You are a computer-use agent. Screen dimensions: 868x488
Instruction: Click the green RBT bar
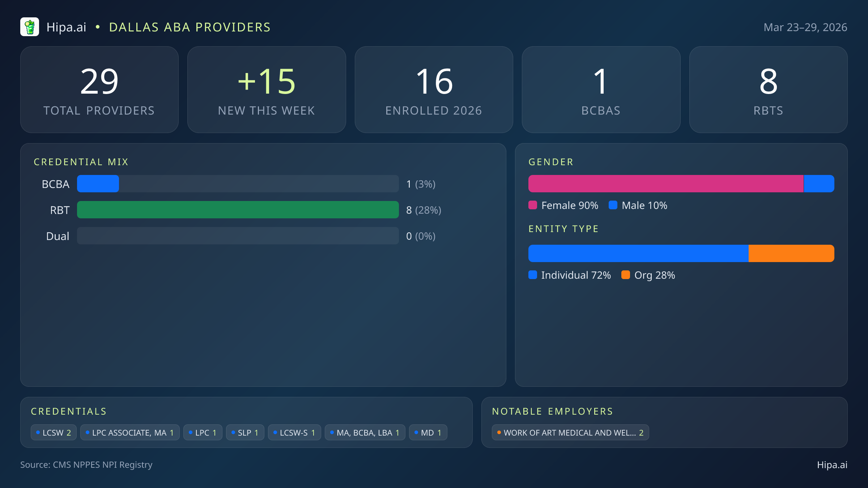pyautogui.click(x=238, y=210)
